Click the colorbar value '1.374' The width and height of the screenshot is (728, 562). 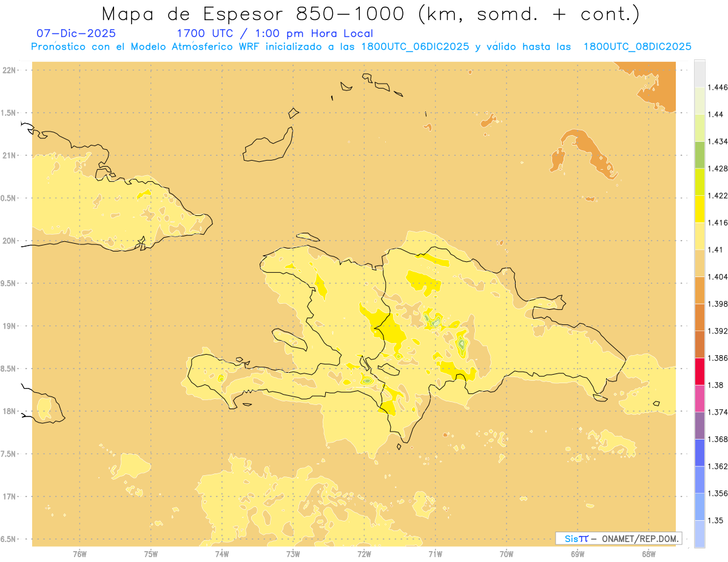[717, 412]
